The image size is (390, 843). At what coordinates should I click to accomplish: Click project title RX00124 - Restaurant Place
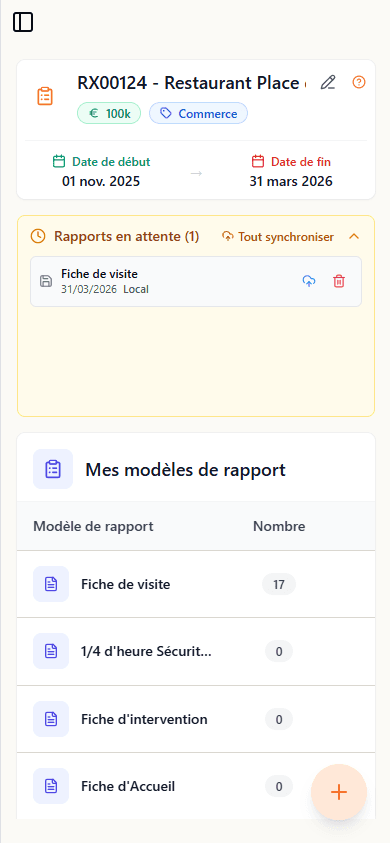192,83
